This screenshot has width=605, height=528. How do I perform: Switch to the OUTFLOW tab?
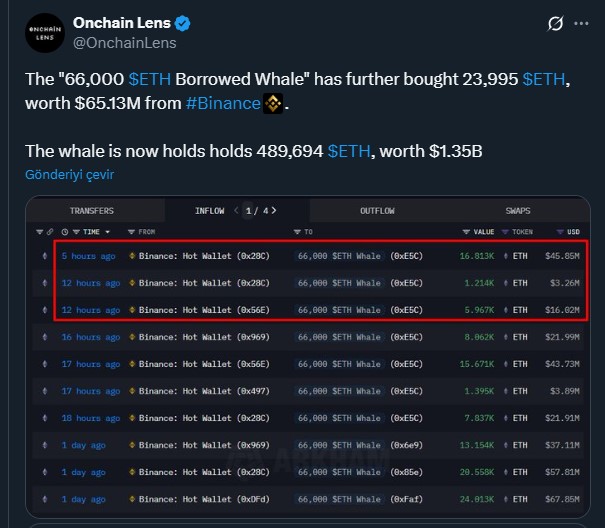pos(377,211)
